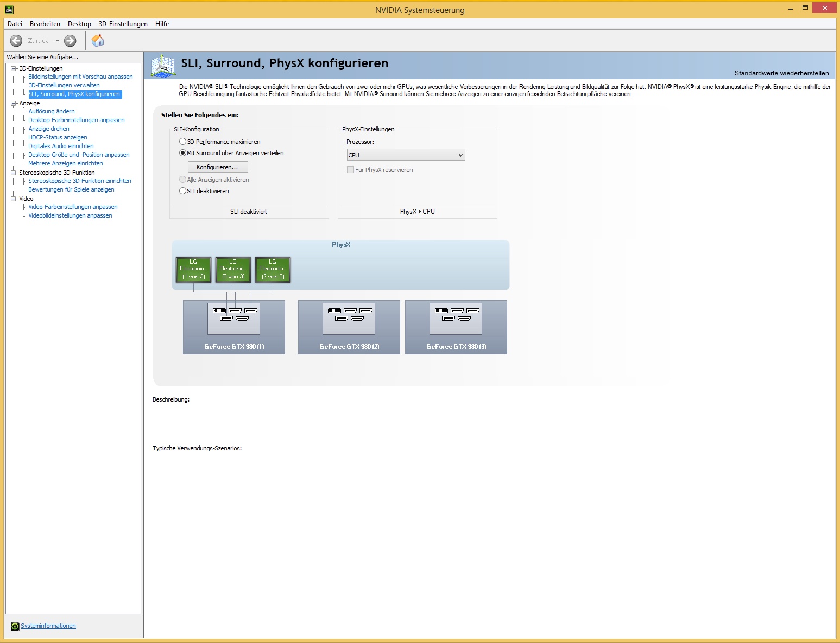Toggle Für PhysX reservieren checkbox
840x643 pixels.
click(x=350, y=170)
